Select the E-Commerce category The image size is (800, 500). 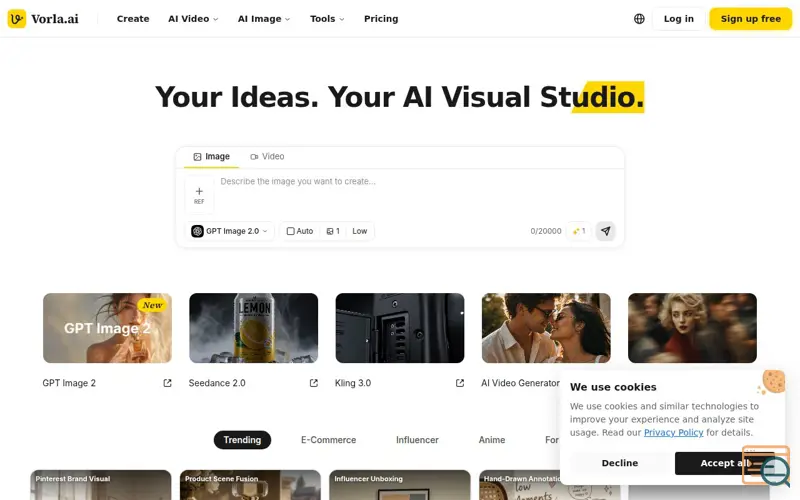[x=329, y=440]
